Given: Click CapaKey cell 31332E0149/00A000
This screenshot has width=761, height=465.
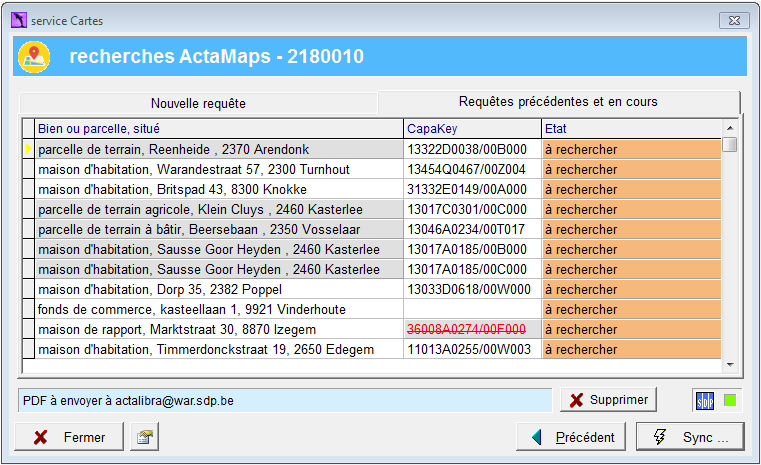Looking at the screenshot, I should tap(472, 189).
